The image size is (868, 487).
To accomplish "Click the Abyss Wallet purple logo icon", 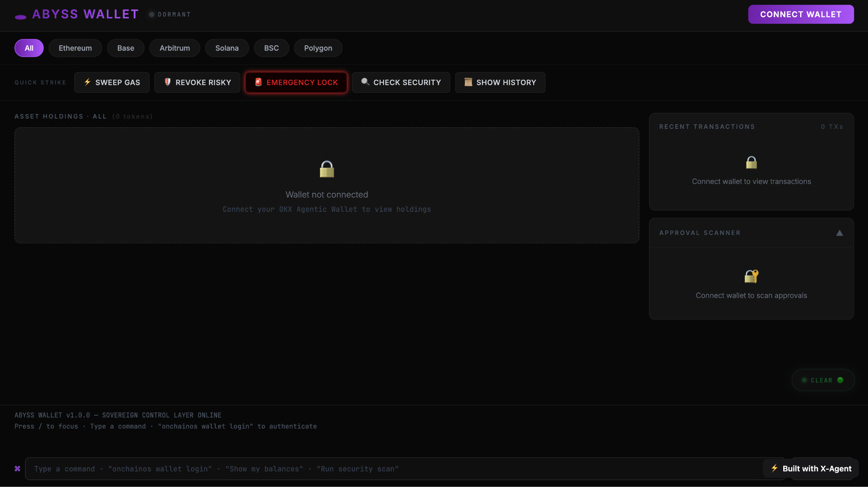I will tap(20, 17).
